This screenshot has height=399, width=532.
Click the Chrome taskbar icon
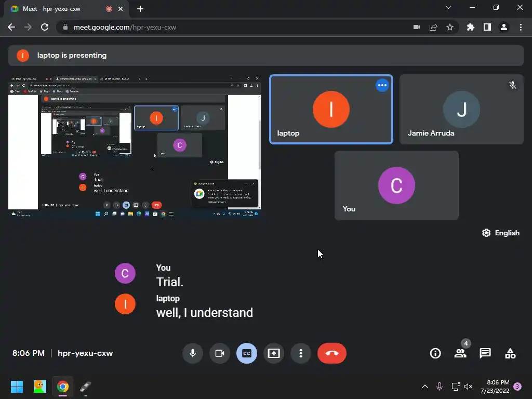(63, 387)
